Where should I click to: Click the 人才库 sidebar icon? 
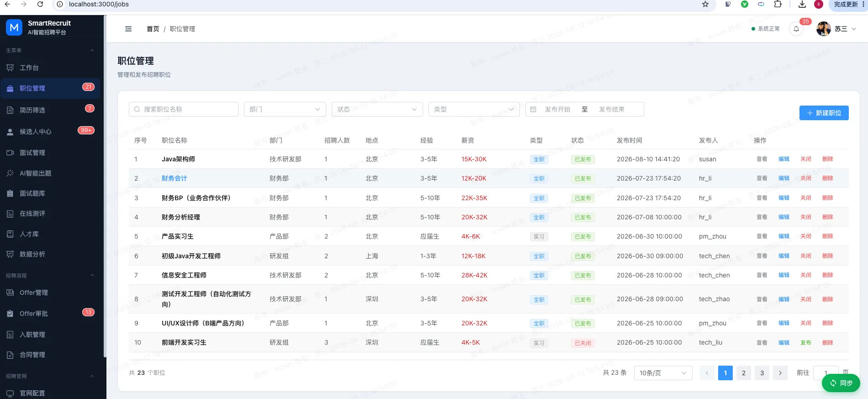pos(10,234)
